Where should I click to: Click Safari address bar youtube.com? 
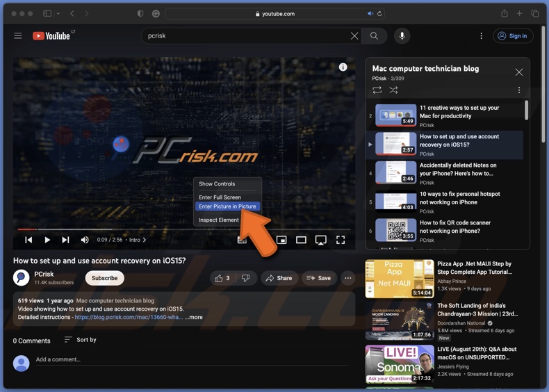(275, 14)
